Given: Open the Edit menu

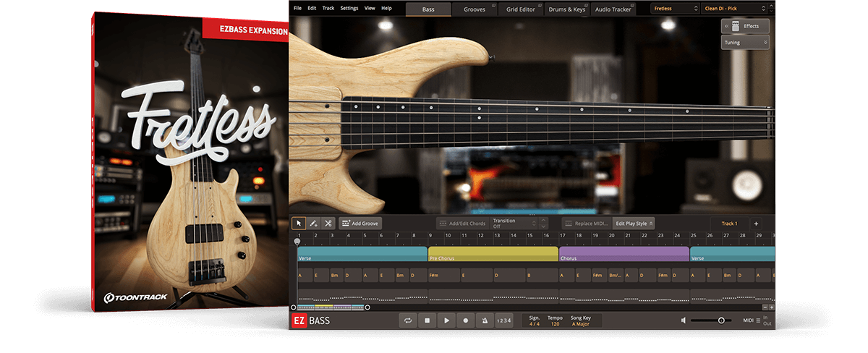Looking at the screenshot, I should tap(312, 8).
